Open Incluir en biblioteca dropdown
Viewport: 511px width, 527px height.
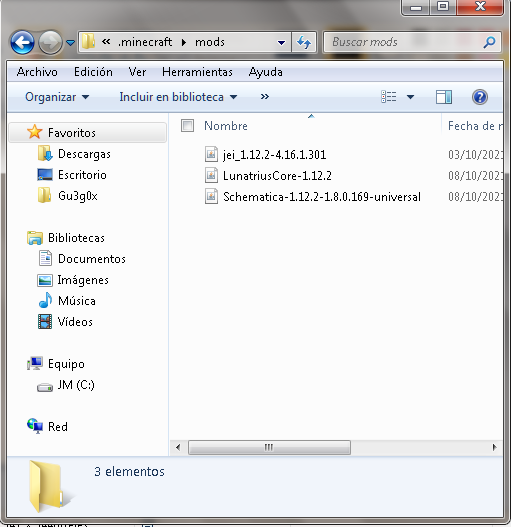(178, 97)
